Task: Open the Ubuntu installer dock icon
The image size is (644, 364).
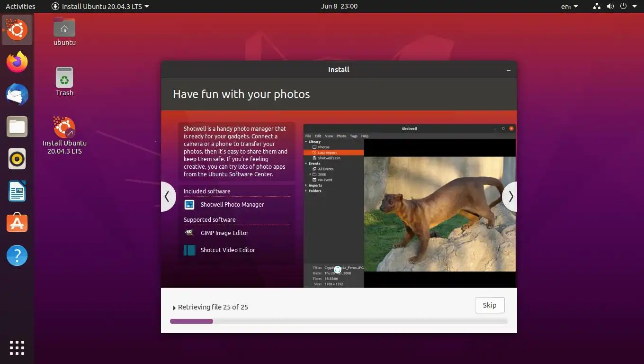Action: click(x=17, y=30)
